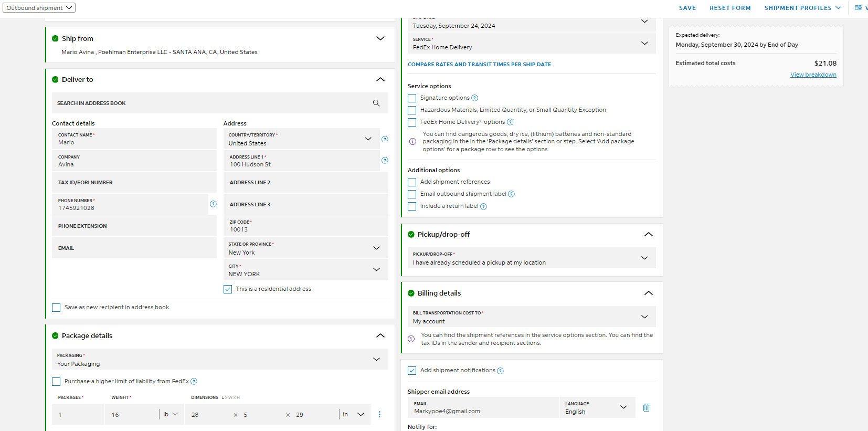The height and width of the screenshot is (431, 868).
Task: Open View breakdown link
Action: coord(813,75)
